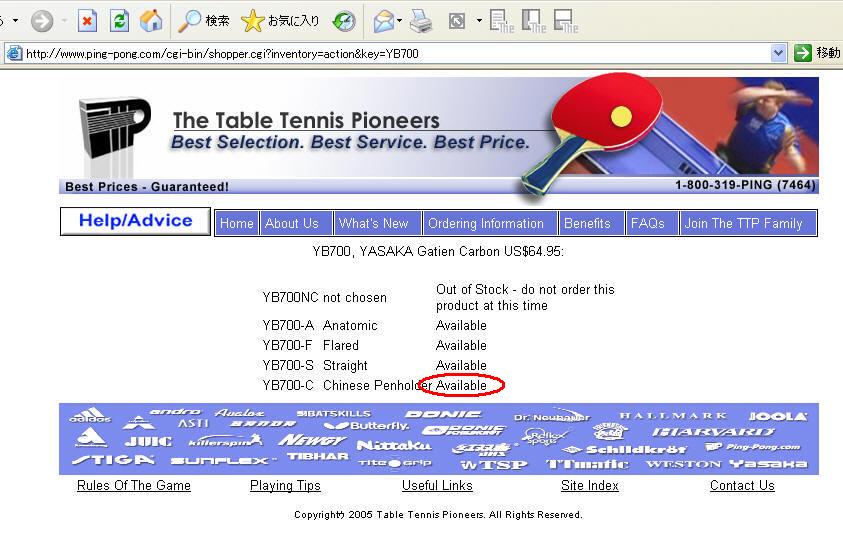The width and height of the screenshot is (843, 546).
Task: Click the HALLMARK brand logo
Action: pyautogui.click(x=673, y=415)
